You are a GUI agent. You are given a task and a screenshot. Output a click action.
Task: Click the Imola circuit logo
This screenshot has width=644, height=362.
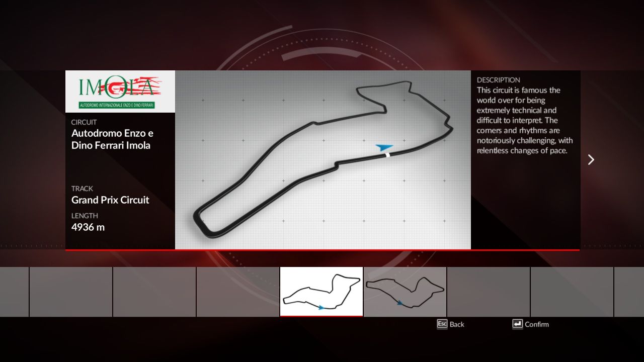(120, 92)
